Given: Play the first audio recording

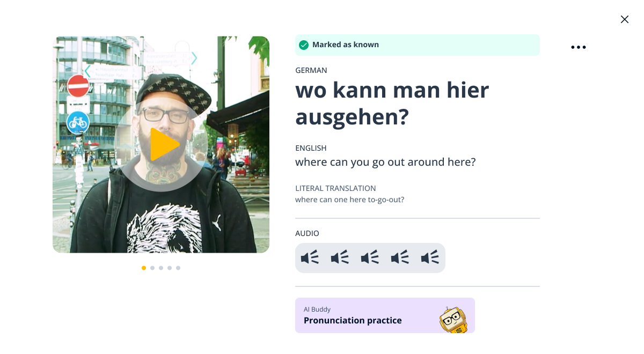Looking at the screenshot, I should coord(310,258).
